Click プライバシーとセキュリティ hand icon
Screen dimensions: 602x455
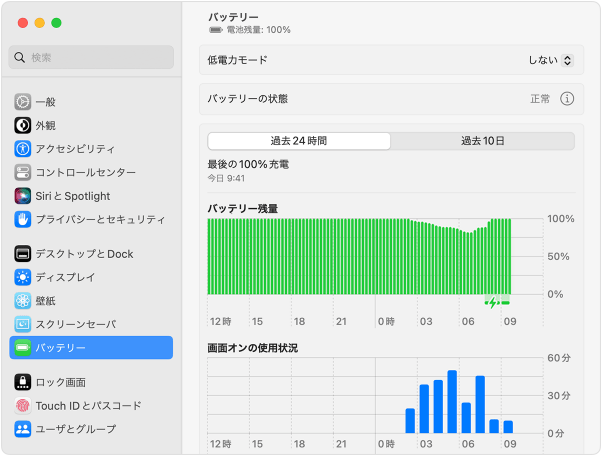point(23,219)
